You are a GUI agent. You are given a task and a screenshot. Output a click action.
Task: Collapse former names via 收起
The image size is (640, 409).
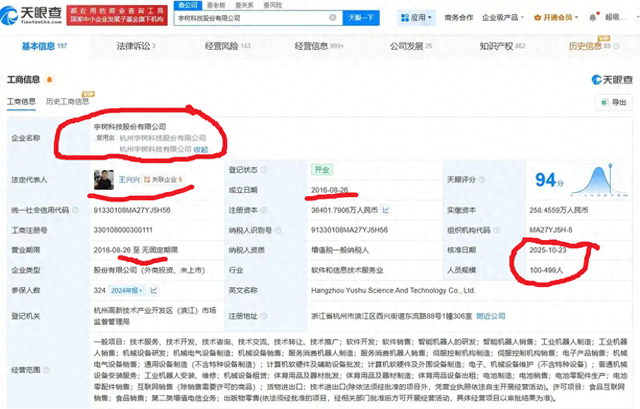201,149
